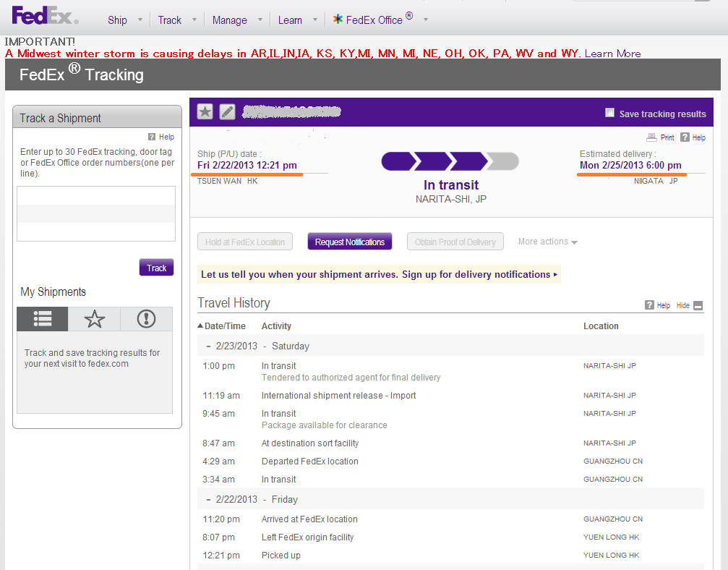The image size is (728, 570).
Task: Click the FedEx Office star icon
Action: click(x=338, y=19)
